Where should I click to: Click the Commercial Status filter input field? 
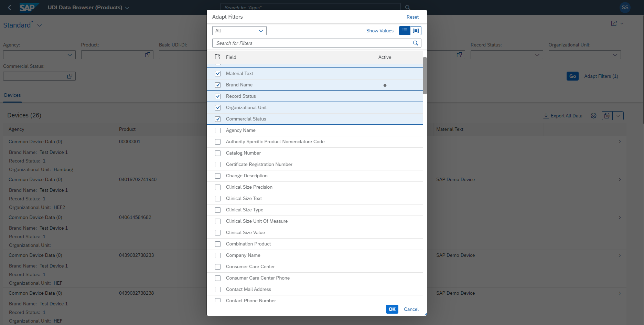point(39,76)
